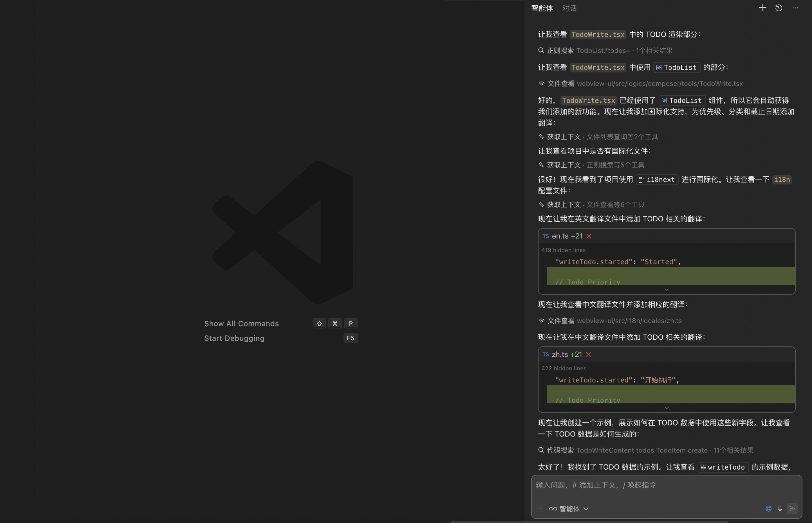Open the 智能体 mode dropdown
This screenshot has width=812, height=523.
pyautogui.click(x=569, y=508)
